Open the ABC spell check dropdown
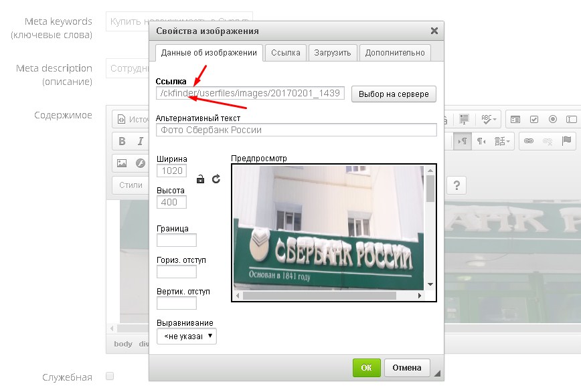 489,119
